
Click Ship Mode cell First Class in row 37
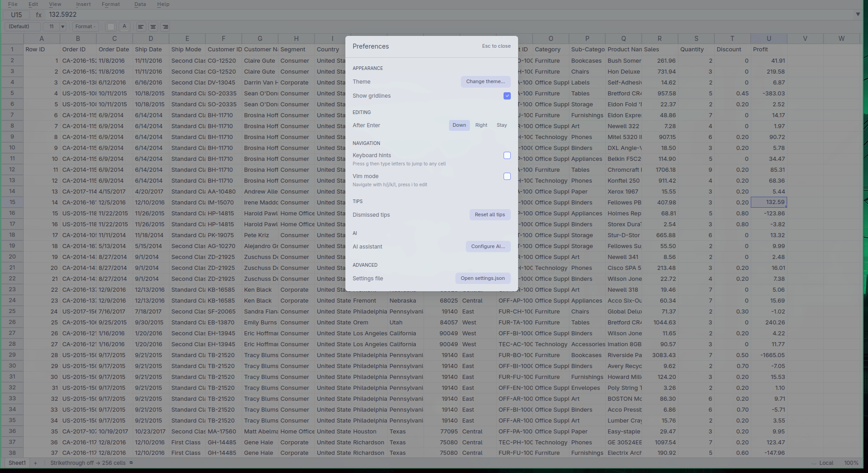(x=187, y=442)
